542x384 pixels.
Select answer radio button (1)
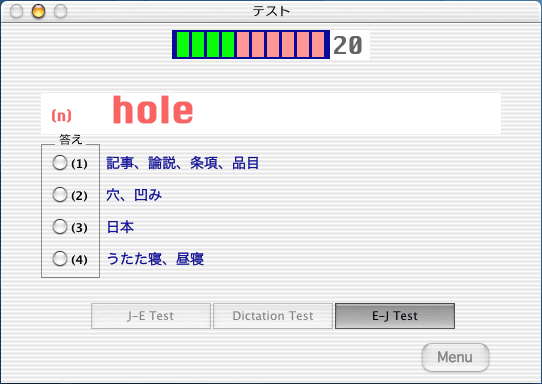tap(60, 162)
